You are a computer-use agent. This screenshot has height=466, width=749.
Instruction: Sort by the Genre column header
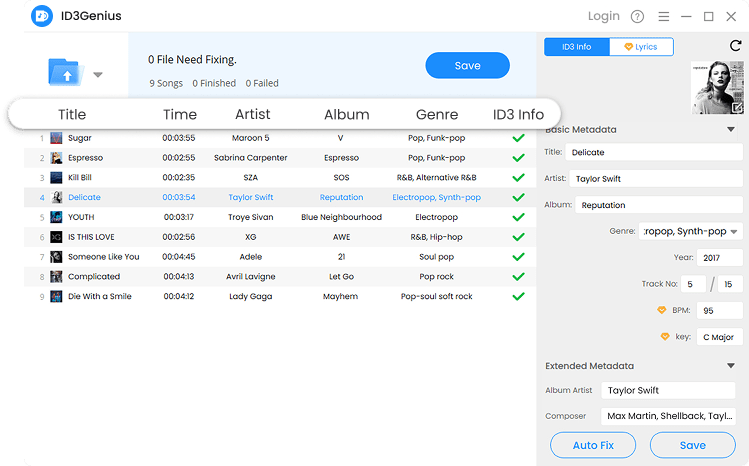[x=437, y=115]
